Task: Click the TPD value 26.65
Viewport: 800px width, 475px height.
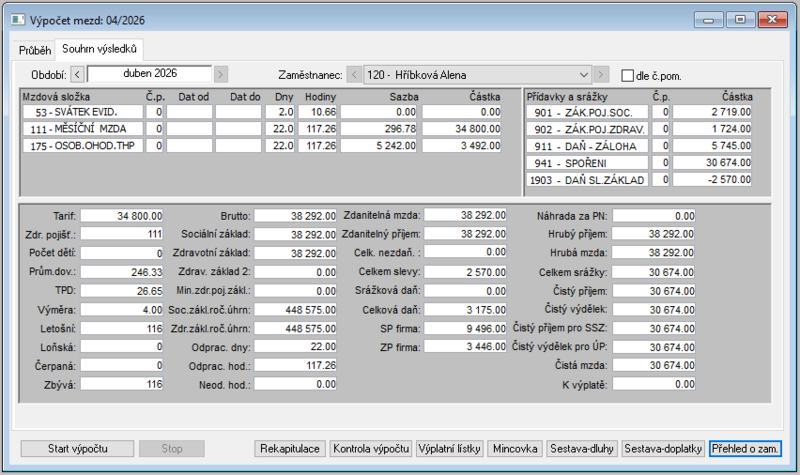Action: pyautogui.click(x=122, y=291)
